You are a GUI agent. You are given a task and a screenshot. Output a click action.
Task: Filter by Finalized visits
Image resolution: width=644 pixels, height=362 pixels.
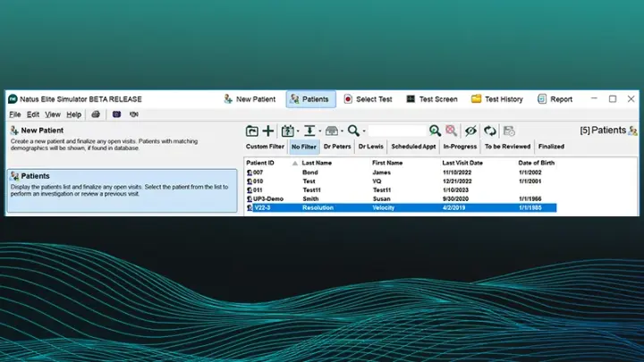tap(551, 147)
